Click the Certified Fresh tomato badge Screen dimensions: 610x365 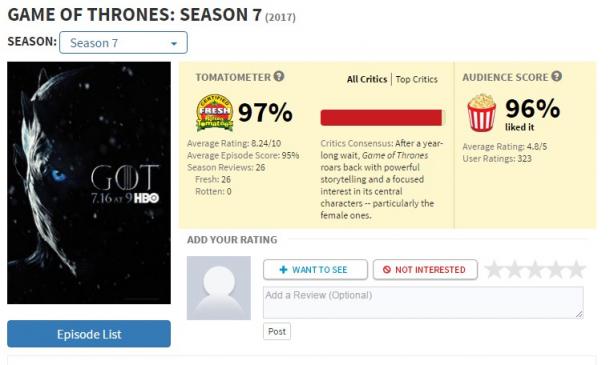point(215,113)
